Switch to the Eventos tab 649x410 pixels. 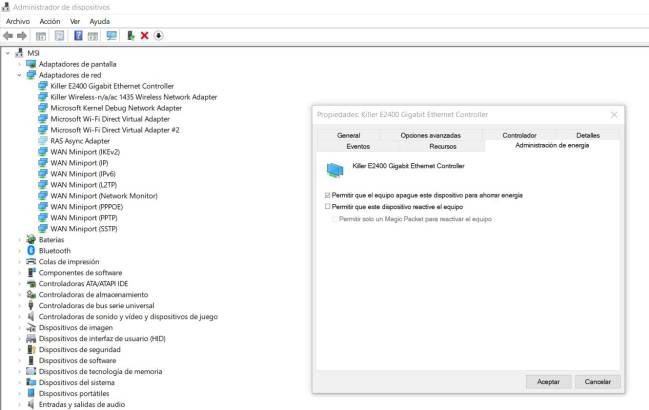tap(358, 146)
